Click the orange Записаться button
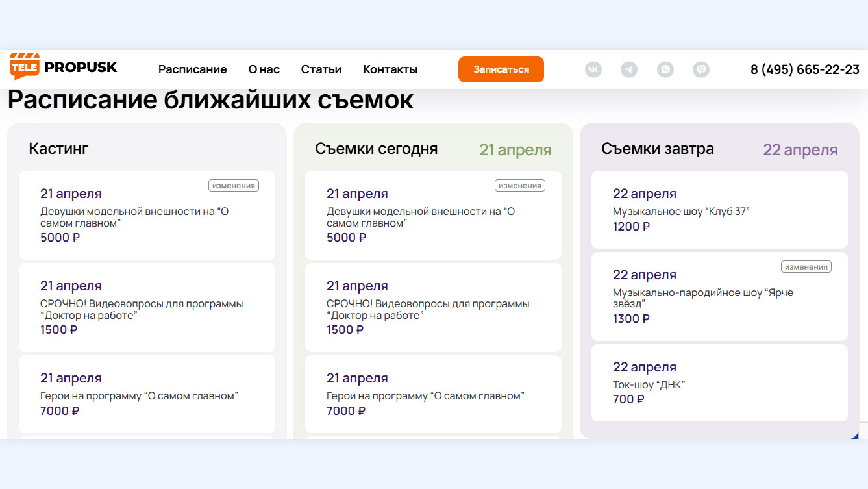This screenshot has height=489, width=868. pyautogui.click(x=501, y=69)
